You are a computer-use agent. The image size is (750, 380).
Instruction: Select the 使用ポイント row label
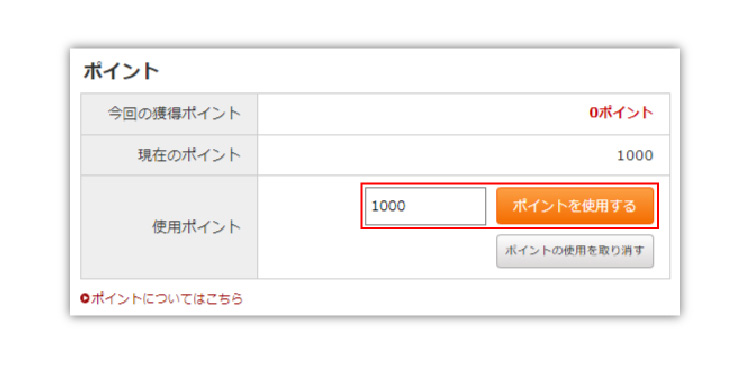(x=196, y=226)
